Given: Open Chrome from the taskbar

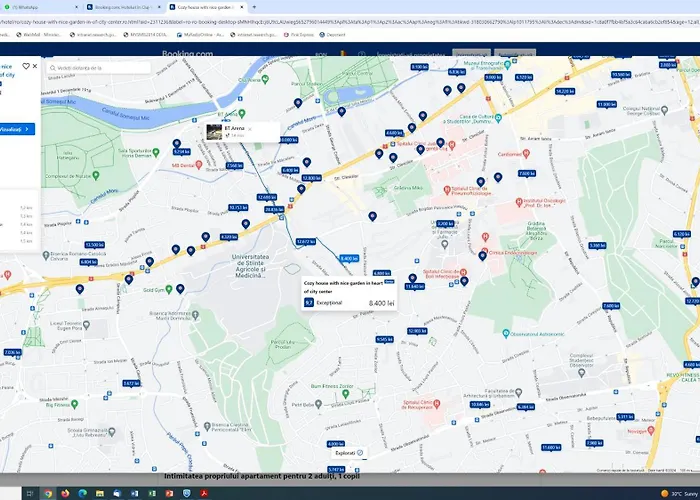Looking at the screenshot, I should click(x=49, y=493).
